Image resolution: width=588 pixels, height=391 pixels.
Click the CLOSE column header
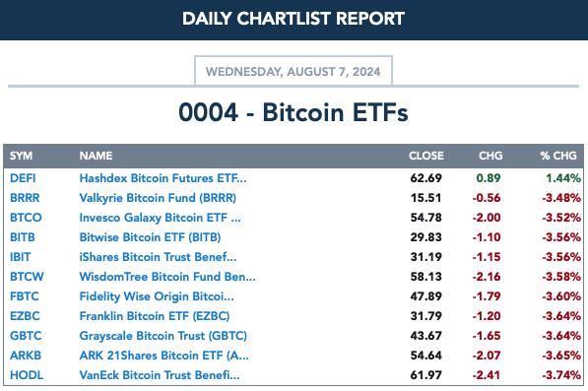click(x=426, y=156)
